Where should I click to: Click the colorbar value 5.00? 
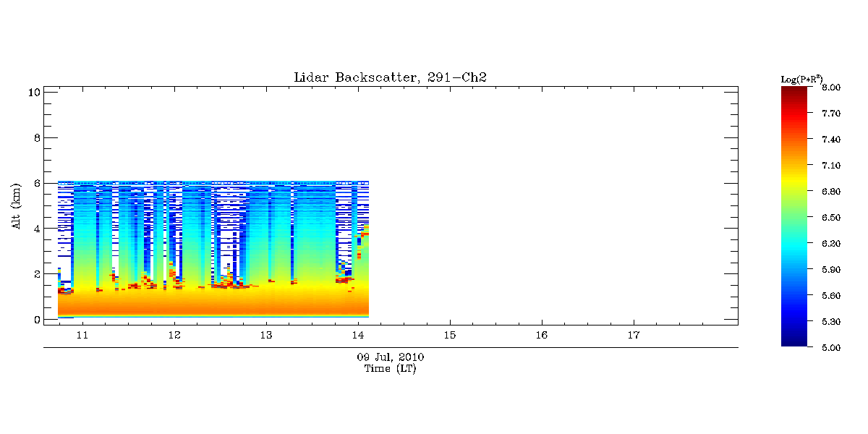[x=832, y=348]
